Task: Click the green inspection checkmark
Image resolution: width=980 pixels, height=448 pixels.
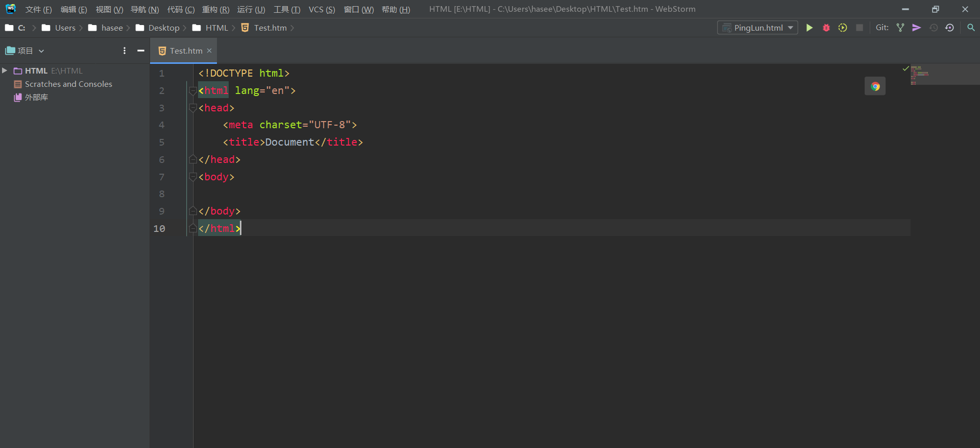Action: pyautogui.click(x=905, y=68)
